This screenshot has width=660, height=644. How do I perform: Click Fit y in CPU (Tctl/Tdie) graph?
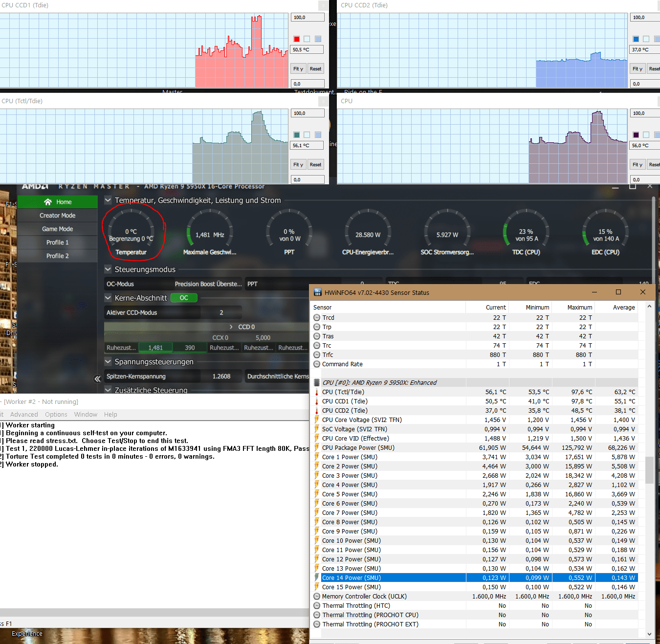298,165
